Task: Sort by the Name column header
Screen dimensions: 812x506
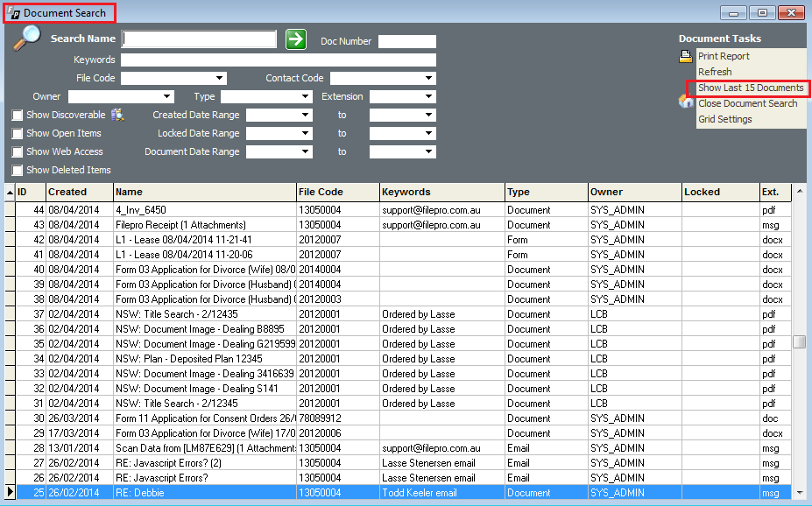Action: [x=205, y=192]
